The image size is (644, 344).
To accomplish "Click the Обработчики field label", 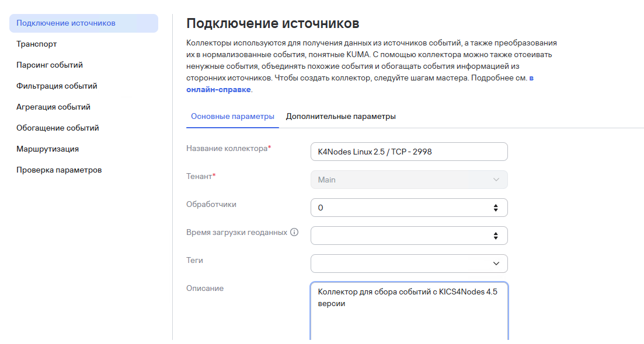I will coord(211,204).
